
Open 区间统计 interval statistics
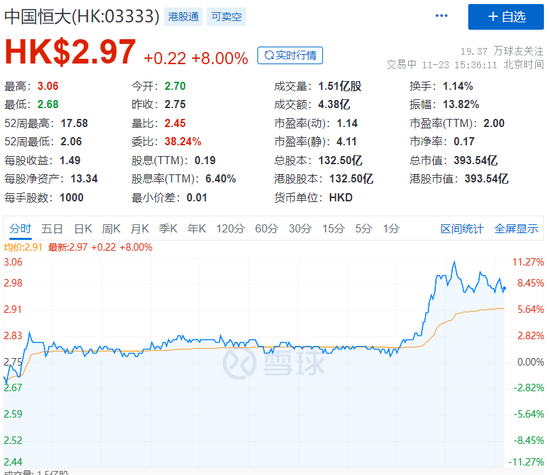click(x=462, y=229)
